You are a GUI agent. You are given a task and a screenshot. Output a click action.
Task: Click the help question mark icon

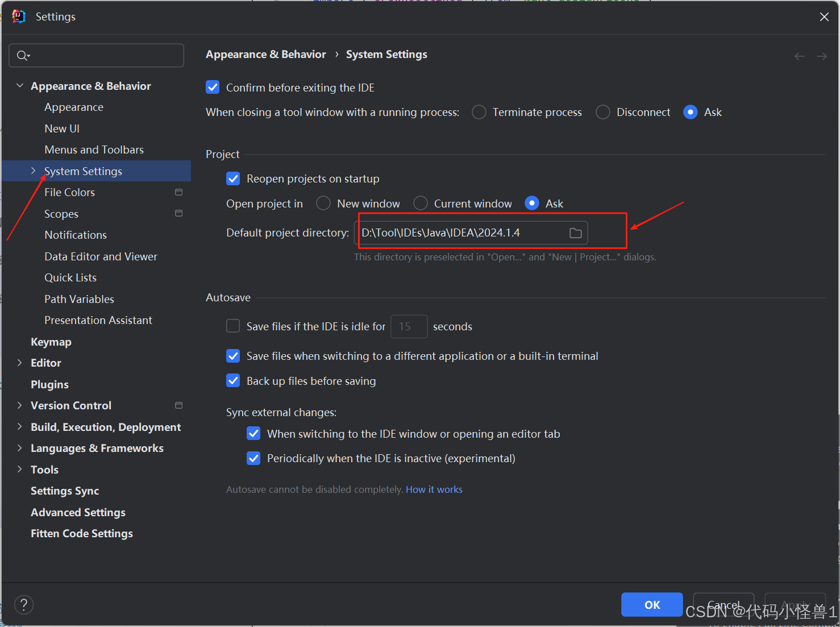pyautogui.click(x=24, y=605)
